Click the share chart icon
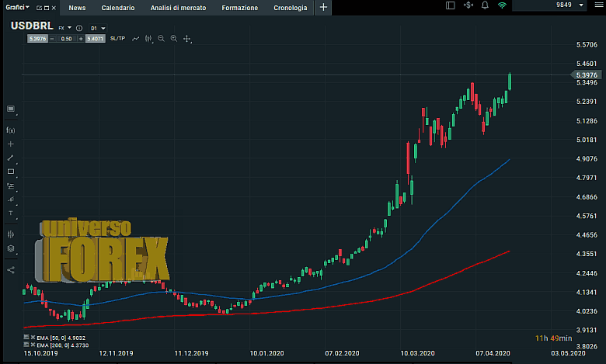This screenshot has height=364, width=606. [x=11, y=270]
